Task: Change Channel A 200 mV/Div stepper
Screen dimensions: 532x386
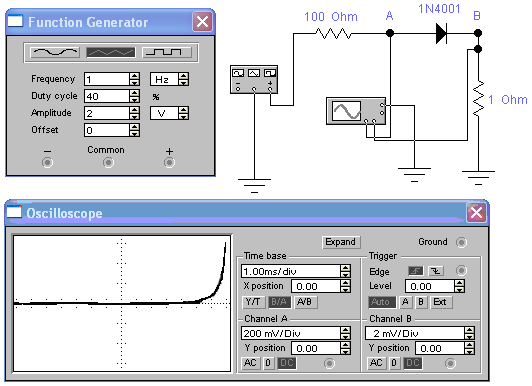Action: click(345, 333)
